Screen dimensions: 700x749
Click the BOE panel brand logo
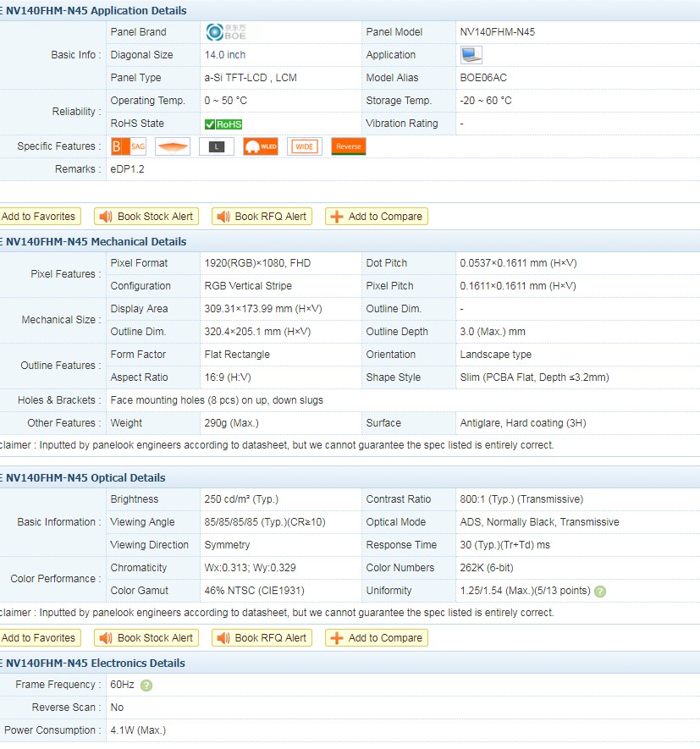click(x=225, y=32)
